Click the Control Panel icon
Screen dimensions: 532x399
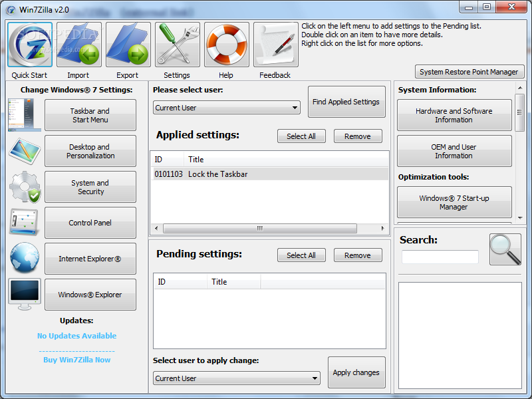[x=24, y=223]
